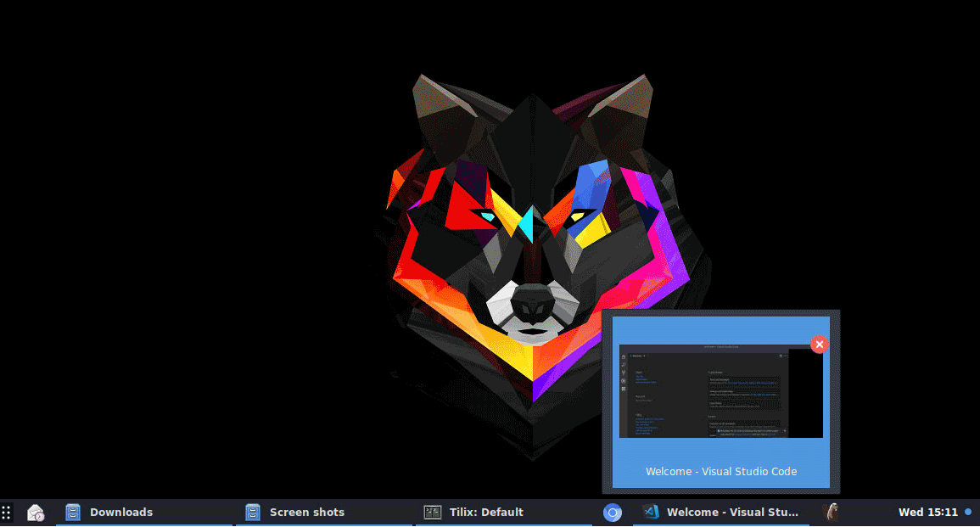This screenshot has height=527, width=980.
Task: Open the applications grid menu icon
Action: (7, 513)
